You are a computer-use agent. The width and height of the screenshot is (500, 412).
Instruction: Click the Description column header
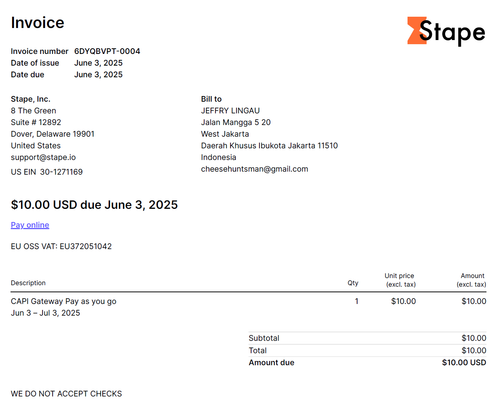click(x=28, y=283)
